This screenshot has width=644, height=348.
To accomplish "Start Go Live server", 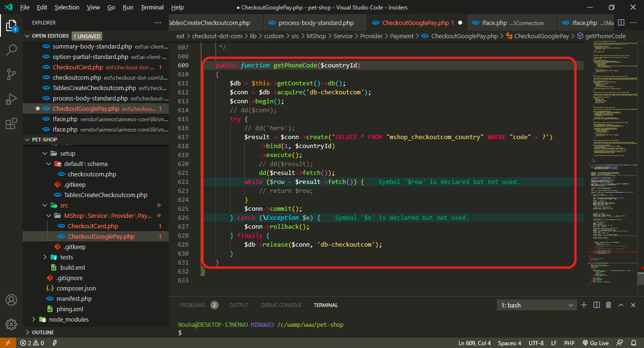I will click(x=595, y=343).
